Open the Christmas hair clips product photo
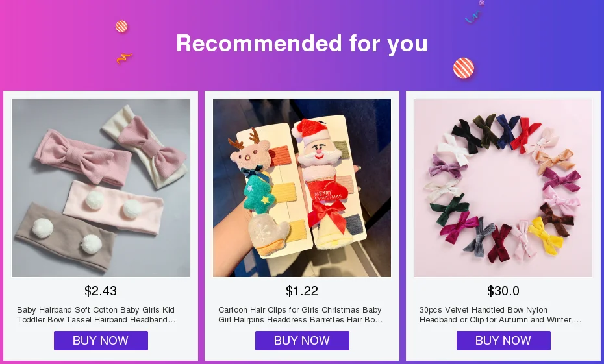This screenshot has width=604, height=364. (x=302, y=188)
